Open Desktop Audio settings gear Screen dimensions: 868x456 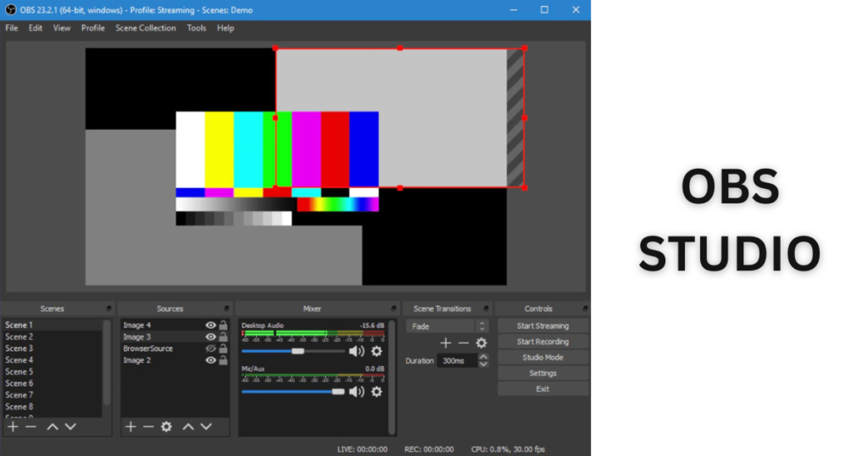[376, 352]
